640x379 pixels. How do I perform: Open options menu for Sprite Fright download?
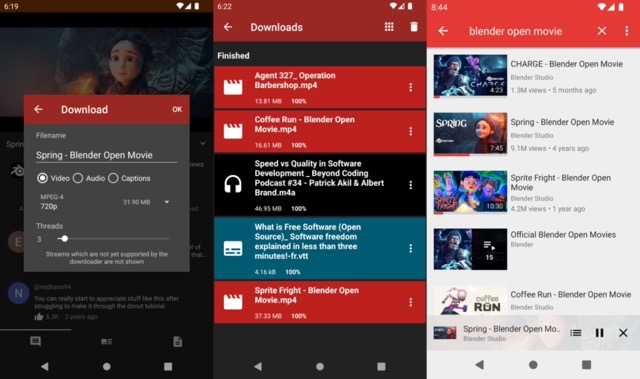411,302
